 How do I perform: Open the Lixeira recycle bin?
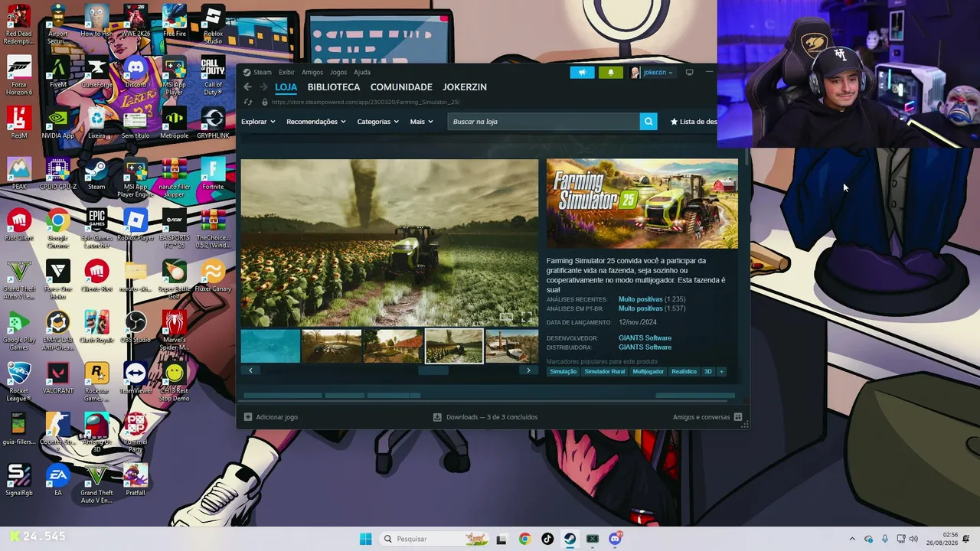96,124
